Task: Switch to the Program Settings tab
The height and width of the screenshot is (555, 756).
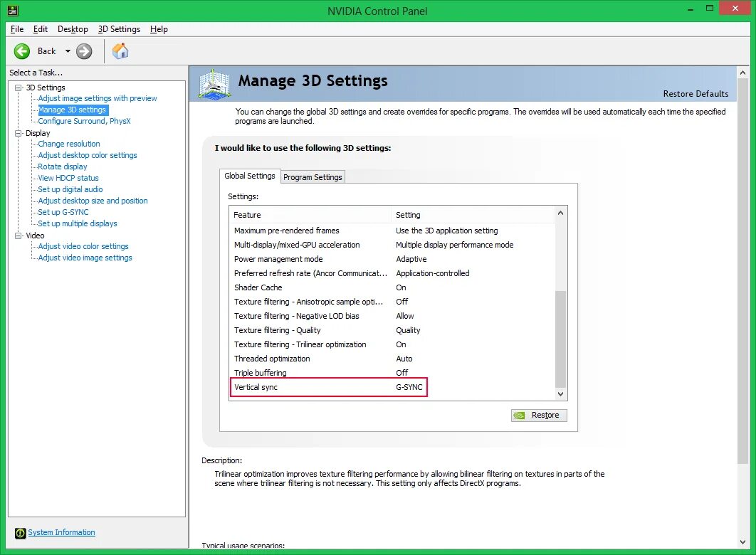Action: tap(313, 176)
